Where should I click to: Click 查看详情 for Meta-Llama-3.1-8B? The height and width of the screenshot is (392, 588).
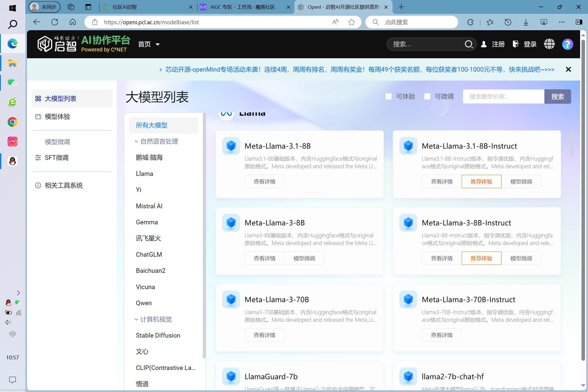click(x=265, y=182)
